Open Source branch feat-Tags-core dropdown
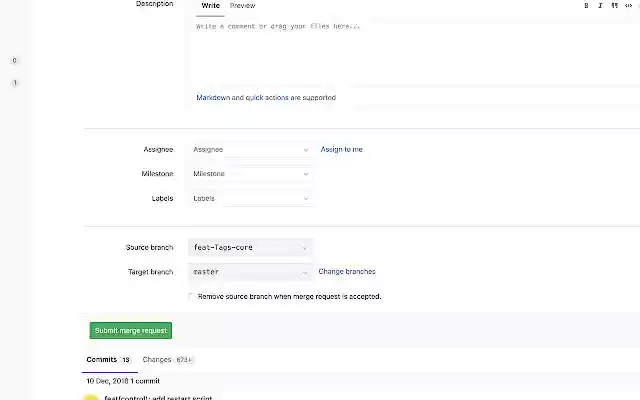640x400 pixels. (251, 247)
